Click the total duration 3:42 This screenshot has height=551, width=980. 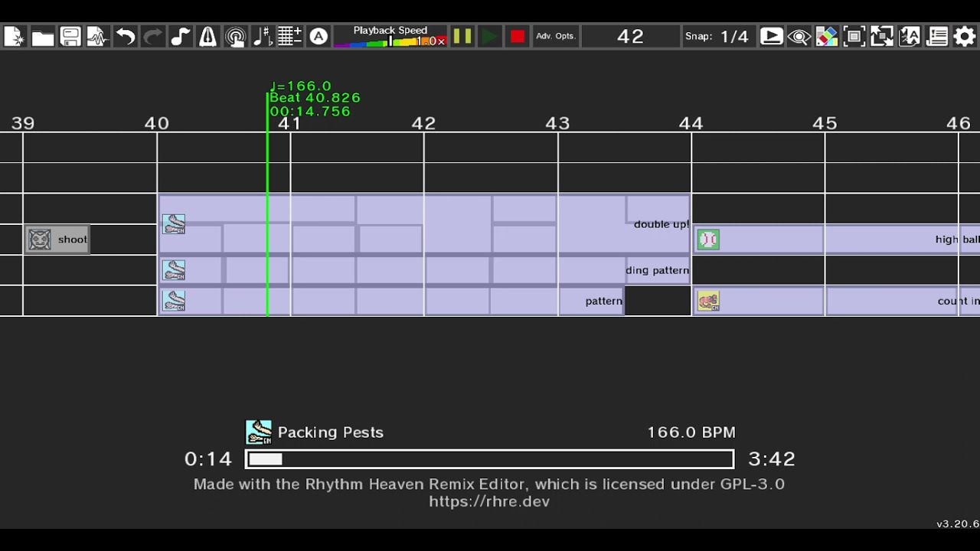772,459
